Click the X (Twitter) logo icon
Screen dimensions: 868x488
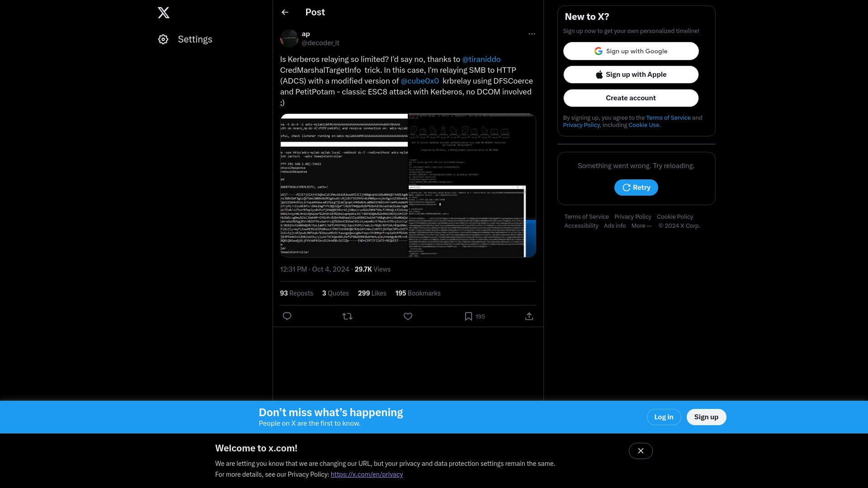coord(164,13)
